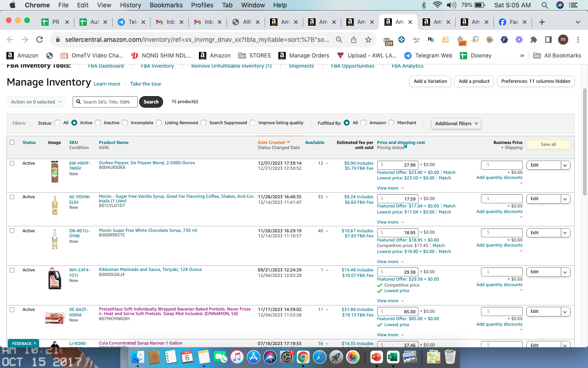Open the FBA Dashboard link
The width and height of the screenshot is (588, 368).
[106, 66]
